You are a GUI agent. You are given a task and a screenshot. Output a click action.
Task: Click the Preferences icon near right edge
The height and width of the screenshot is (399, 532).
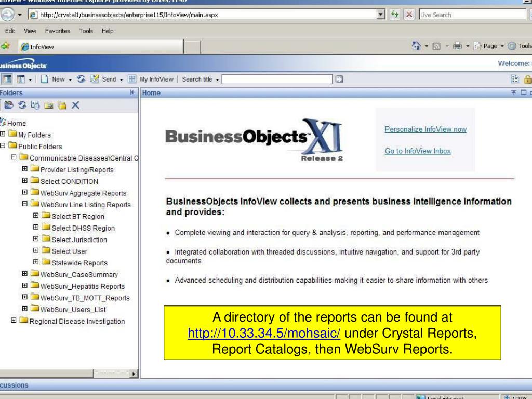pyautogui.click(x=514, y=79)
